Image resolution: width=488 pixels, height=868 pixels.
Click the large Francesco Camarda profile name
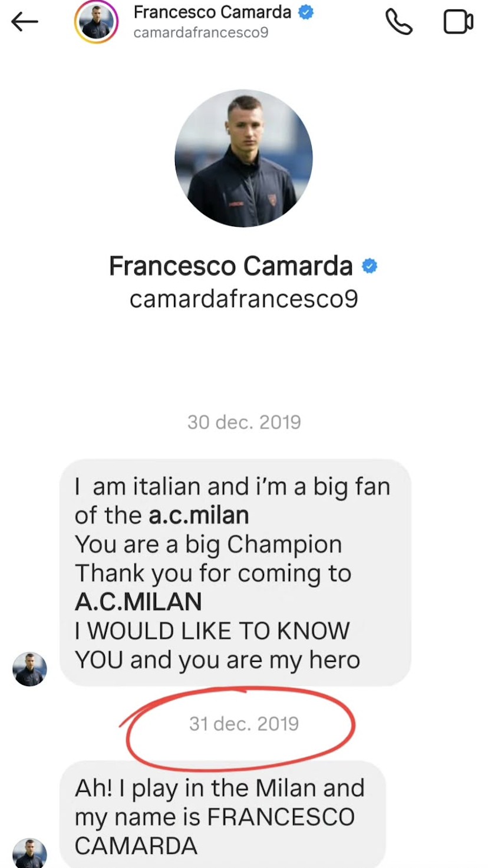click(x=230, y=266)
